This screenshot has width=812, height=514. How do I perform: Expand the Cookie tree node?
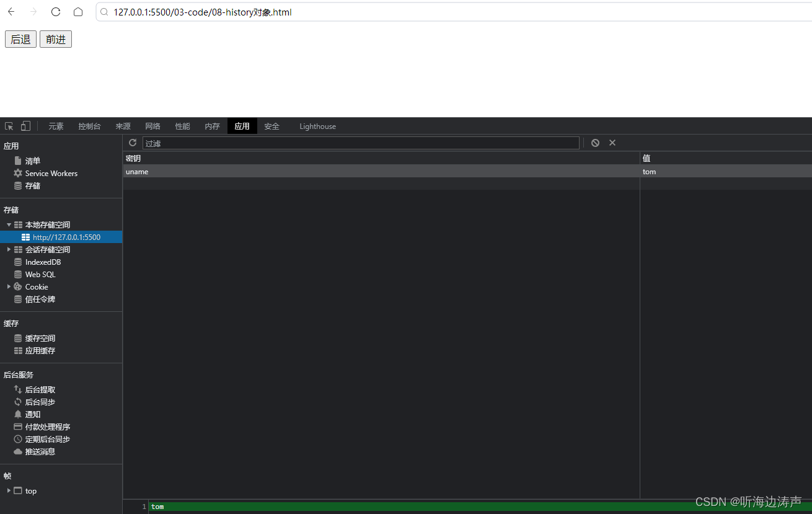point(9,286)
